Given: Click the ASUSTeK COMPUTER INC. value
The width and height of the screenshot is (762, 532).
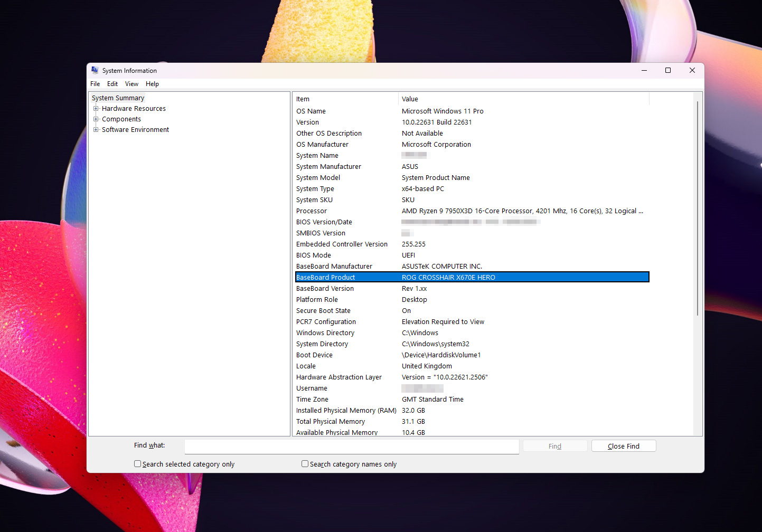Looking at the screenshot, I should (442, 267).
